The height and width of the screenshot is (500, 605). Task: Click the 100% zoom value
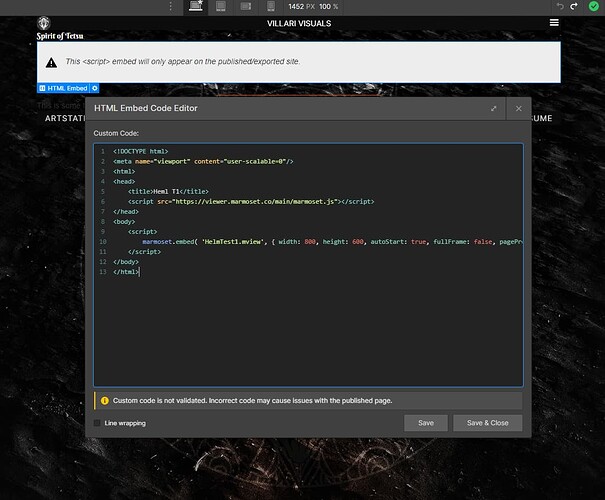pos(329,6)
